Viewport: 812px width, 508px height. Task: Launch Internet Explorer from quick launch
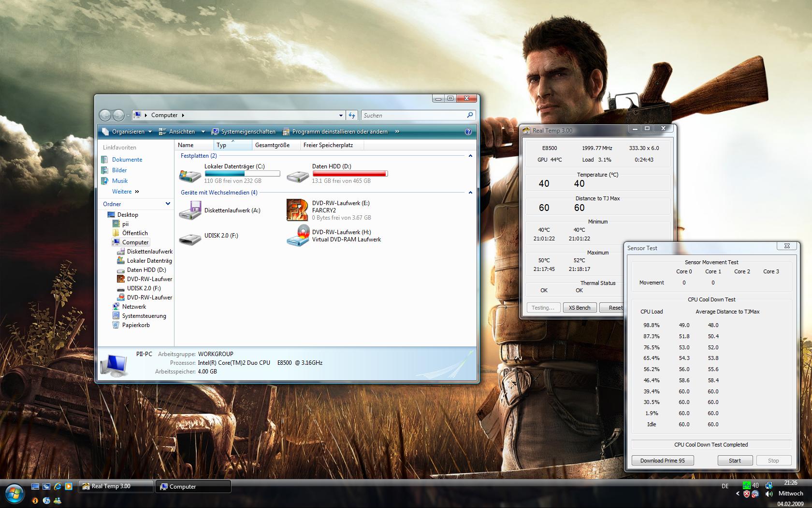[58, 486]
